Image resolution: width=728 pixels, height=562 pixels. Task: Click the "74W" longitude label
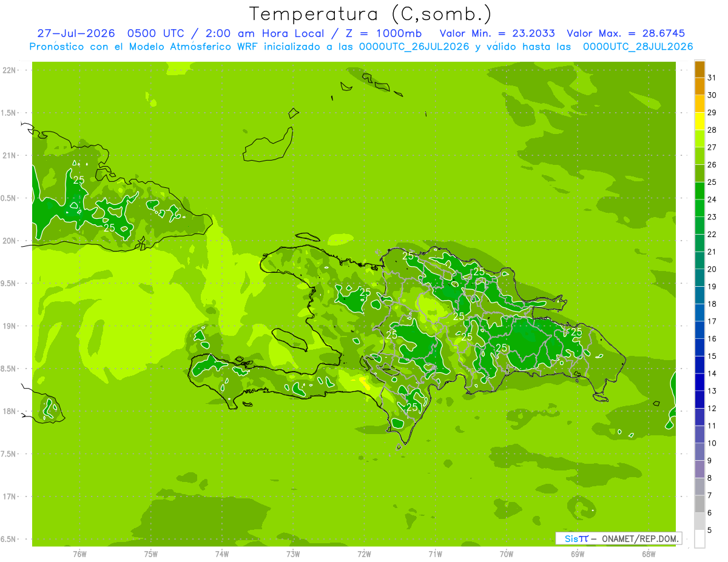[222, 554]
